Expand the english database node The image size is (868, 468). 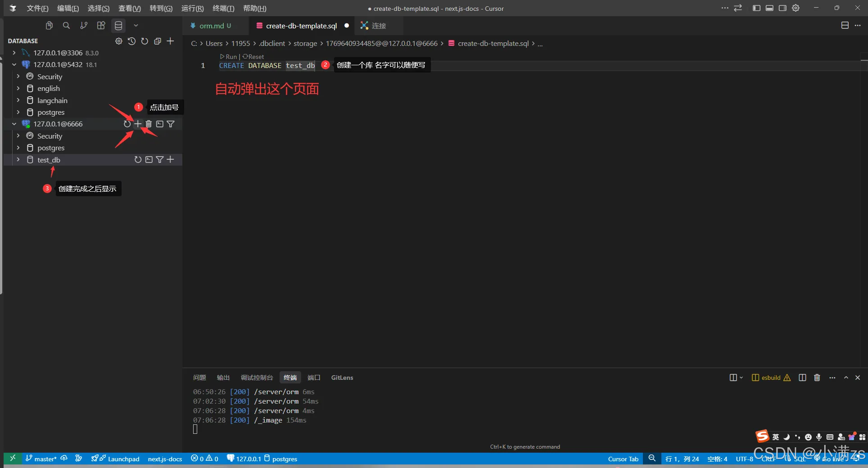click(18, 88)
